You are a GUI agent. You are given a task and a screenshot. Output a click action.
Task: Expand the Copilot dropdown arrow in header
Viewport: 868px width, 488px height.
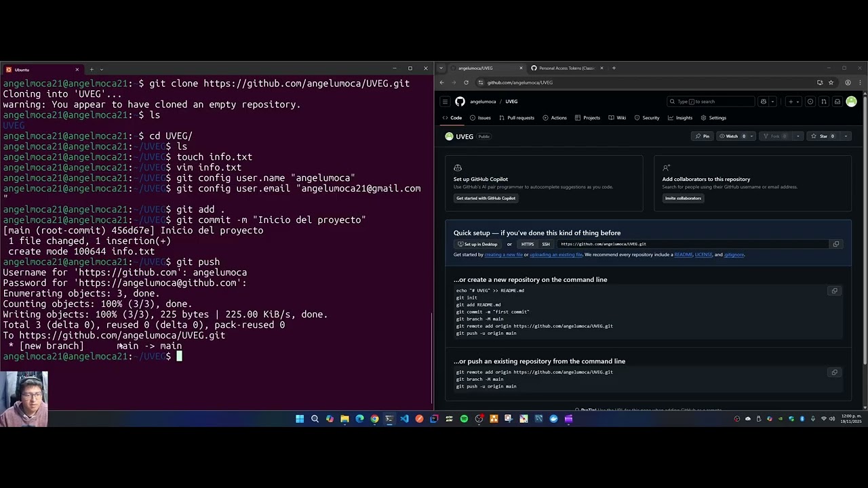tap(772, 102)
